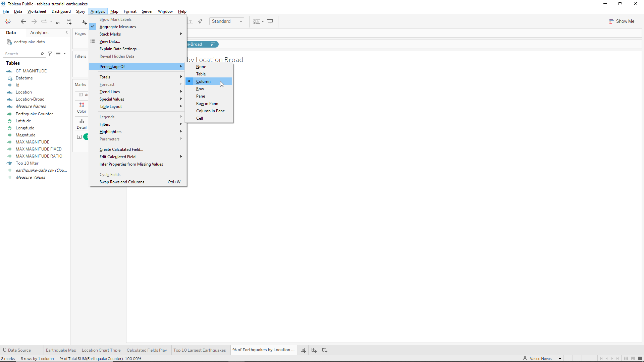Click the New Worksheet icon in the tab bar
644x362 pixels.
coord(303,350)
